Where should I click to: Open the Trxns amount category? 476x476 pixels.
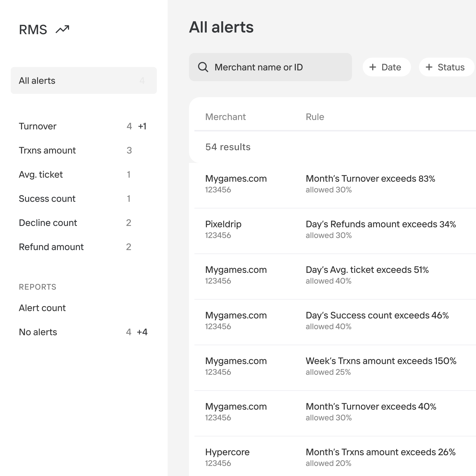point(84,150)
